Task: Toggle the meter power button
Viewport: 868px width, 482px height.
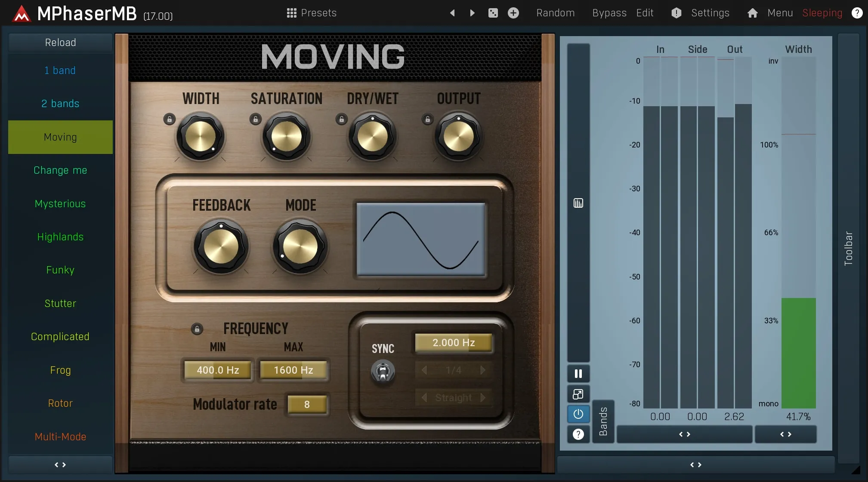Action: point(578,414)
